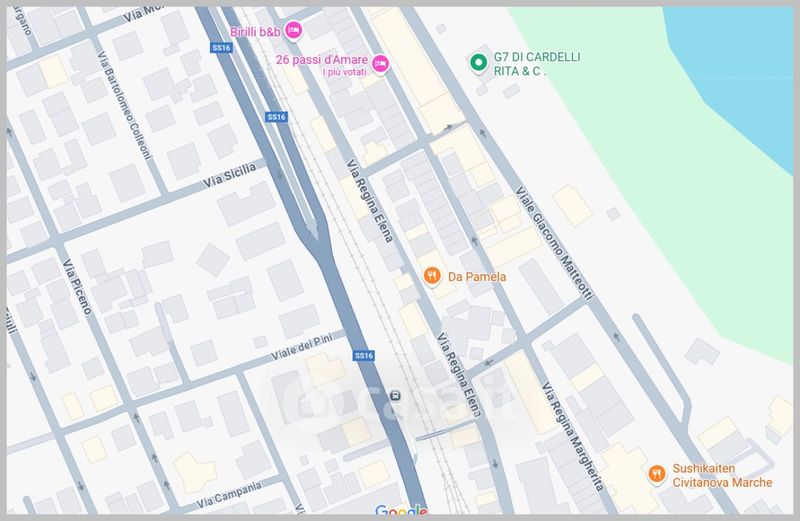This screenshot has height=521, width=800.
Task: Click the Da Pamela restaurant icon
Action: point(432,276)
